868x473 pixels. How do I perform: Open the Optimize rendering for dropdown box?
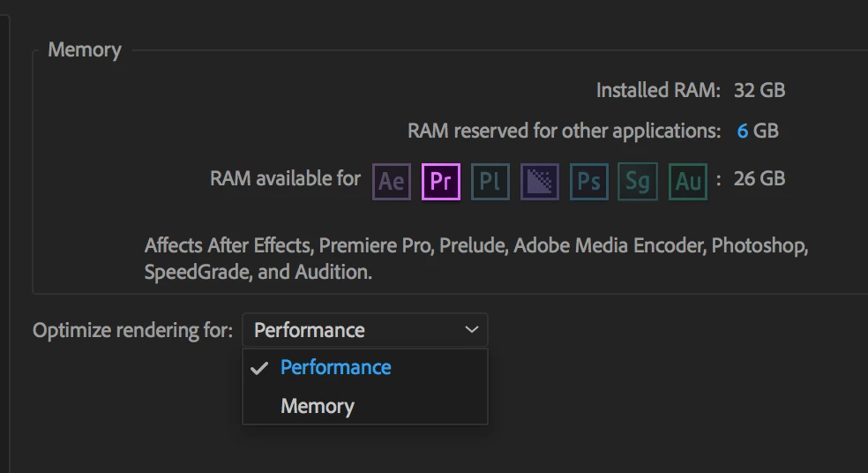click(x=363, y=330)
